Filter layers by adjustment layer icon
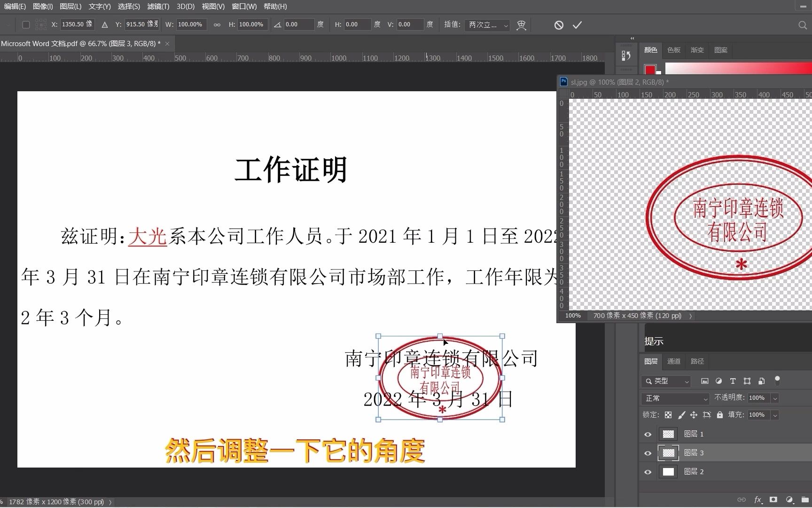Screen dimensions: 812x508 718,381
